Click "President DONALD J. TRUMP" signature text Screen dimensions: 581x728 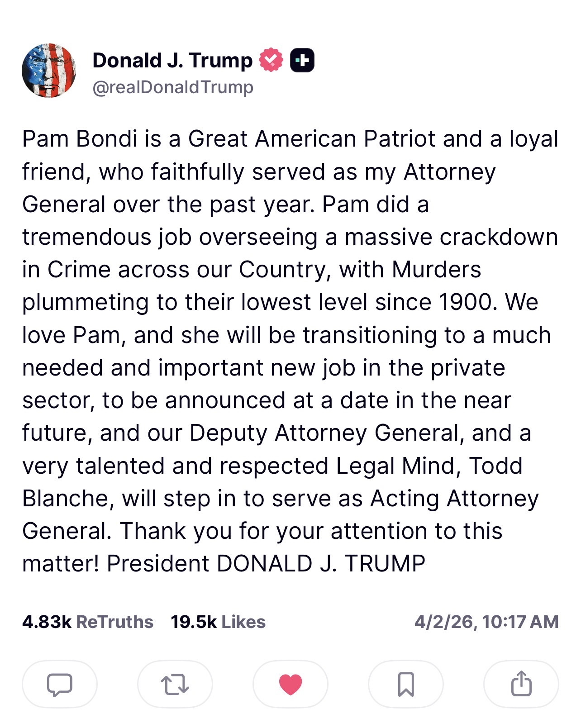point(266,564)
